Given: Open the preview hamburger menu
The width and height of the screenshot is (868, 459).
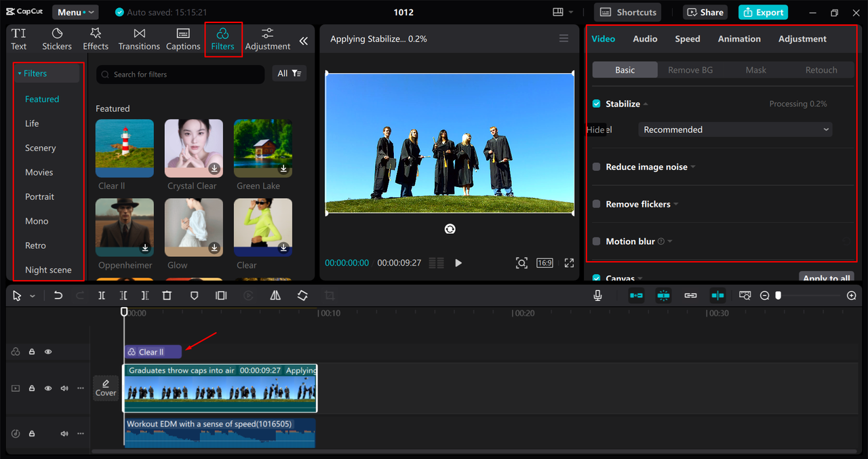Looking at the screenshot, I should pyautogui.click(x=564, y=39).
